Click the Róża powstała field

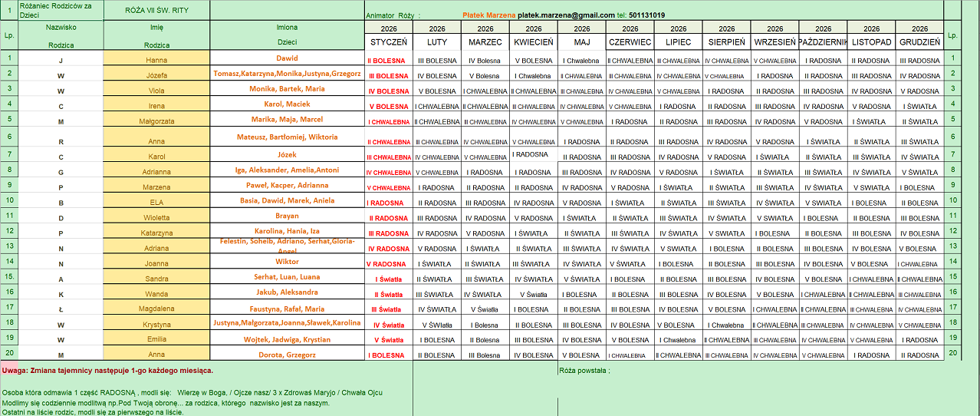click(x=584, y=371)
